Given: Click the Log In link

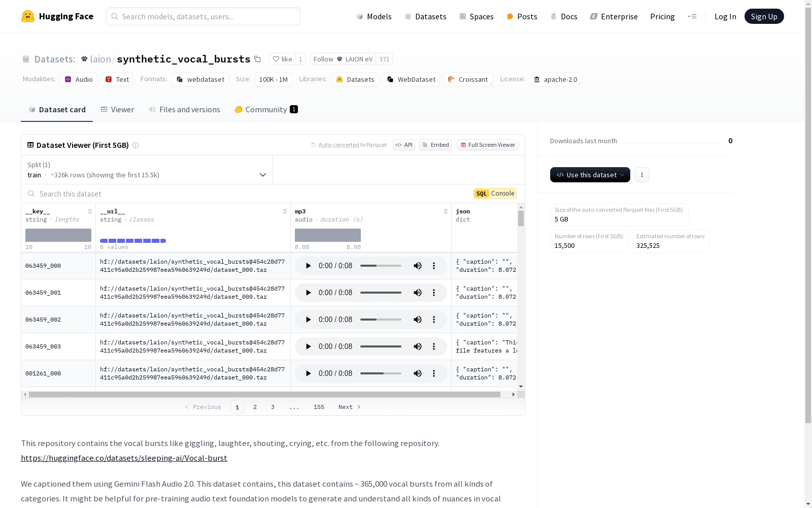Looking at the screenshot, I should point(725,16).
